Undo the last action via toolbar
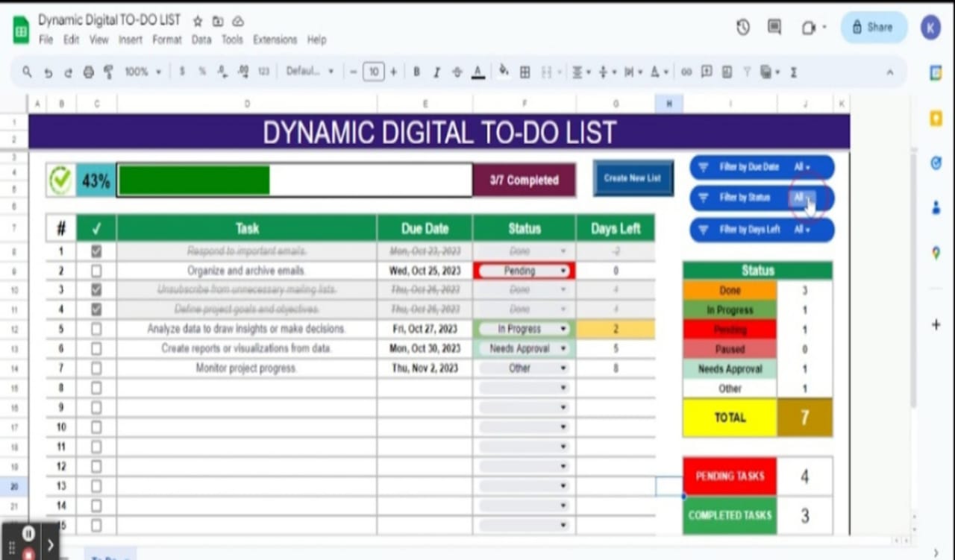The width and height of the screenshot is (955, 560). [48, 72]
